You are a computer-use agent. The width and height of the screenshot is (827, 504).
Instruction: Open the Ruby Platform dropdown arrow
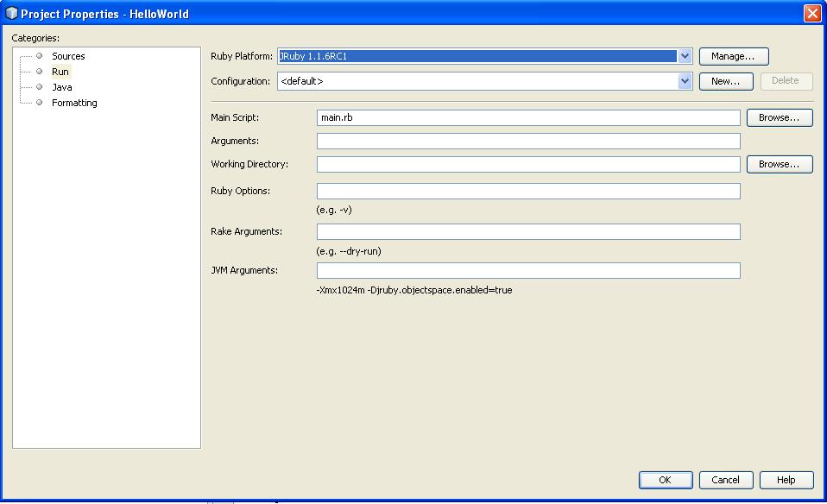click(685, 56)
